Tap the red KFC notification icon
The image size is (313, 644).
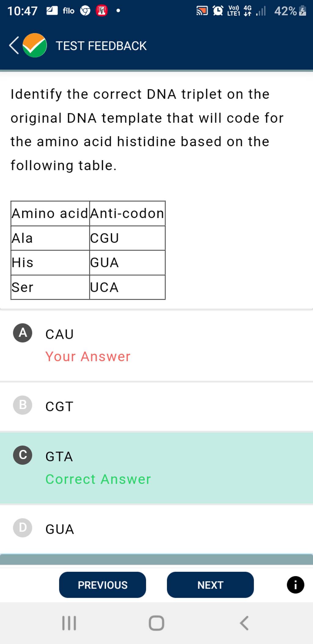pos(102,11)
